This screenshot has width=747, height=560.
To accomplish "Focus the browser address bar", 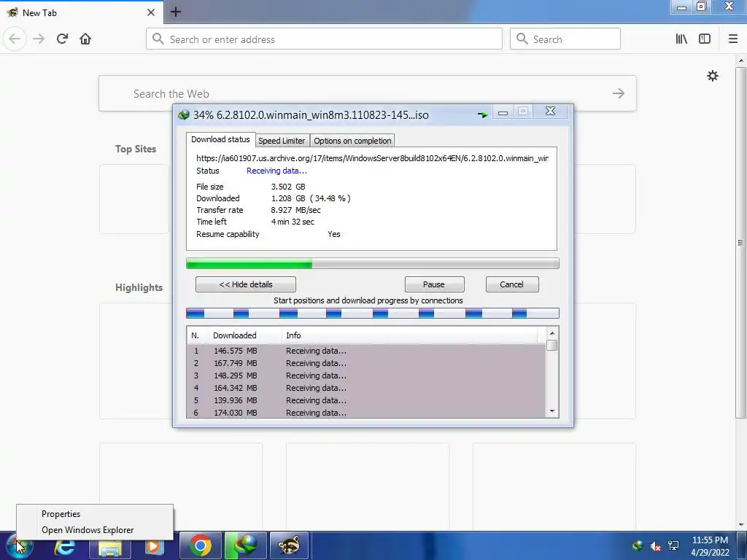I will point(324,39).
